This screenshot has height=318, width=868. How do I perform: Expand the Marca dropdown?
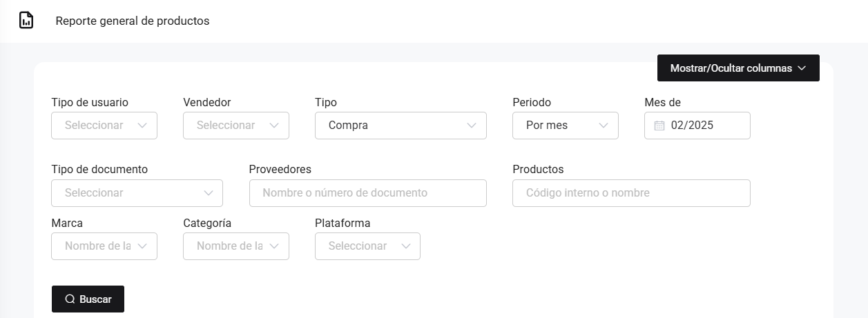(x=104, y=246)
